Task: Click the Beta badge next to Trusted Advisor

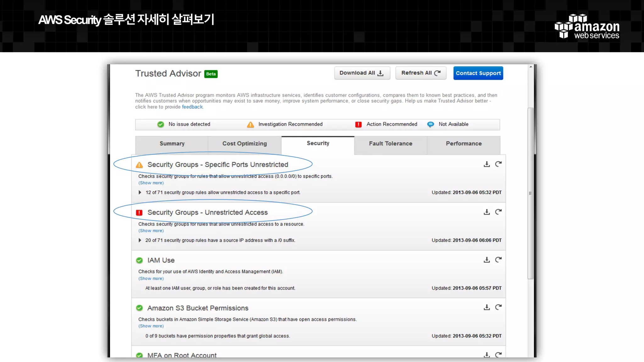Action: pos(211,74)
